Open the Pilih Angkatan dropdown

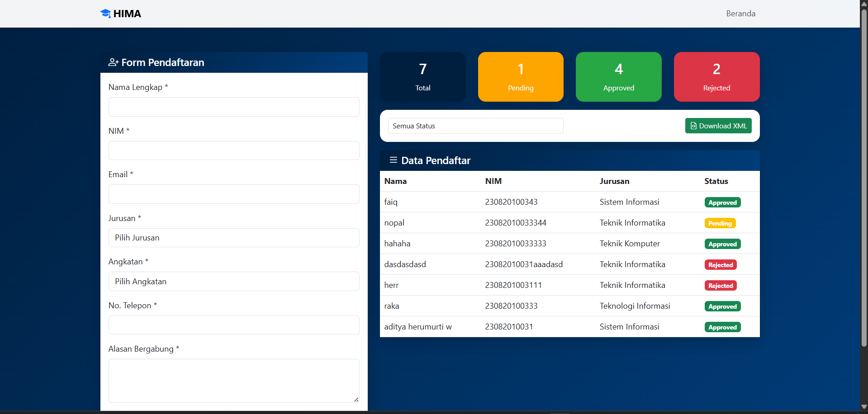point(233,281)
